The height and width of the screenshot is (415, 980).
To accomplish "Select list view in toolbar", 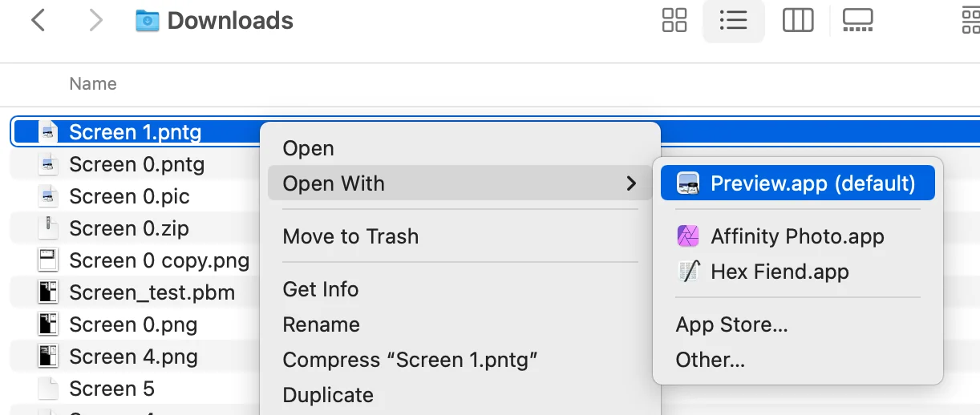I will (733, 21).
